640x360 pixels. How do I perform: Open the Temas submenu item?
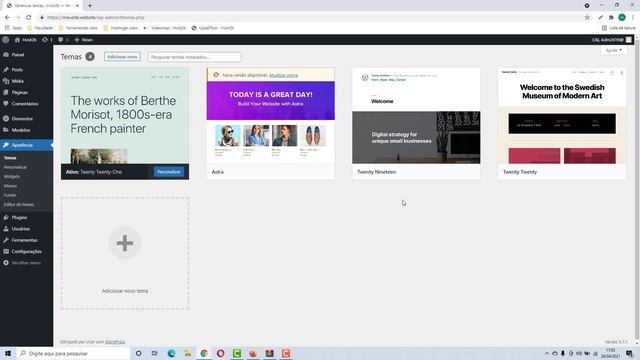(x=10, y=158)
